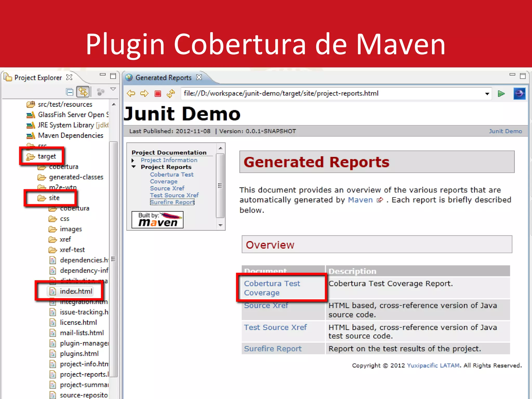
Task: Click the Collapse All icon in Project Explorer
Action: coord(70,92)
